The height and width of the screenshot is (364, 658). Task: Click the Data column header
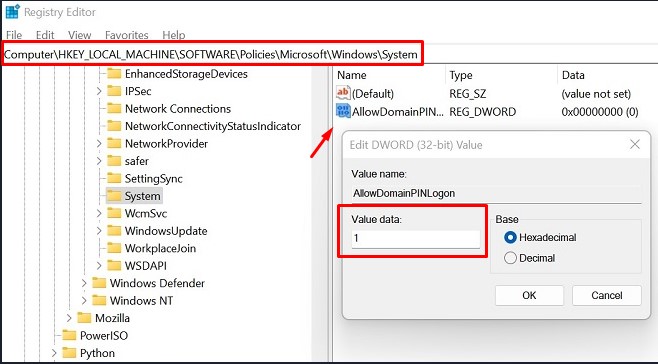tap(573, 75)
